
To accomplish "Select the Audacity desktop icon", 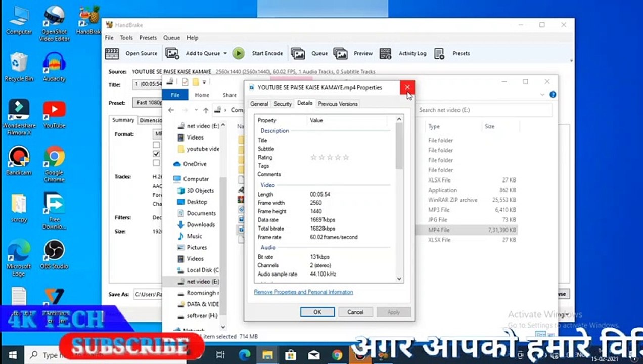I will pos(54,67).
